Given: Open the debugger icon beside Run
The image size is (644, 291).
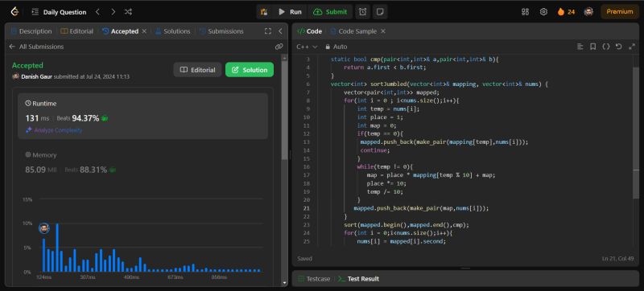Looking at the screenshot, I should (264, 12).
